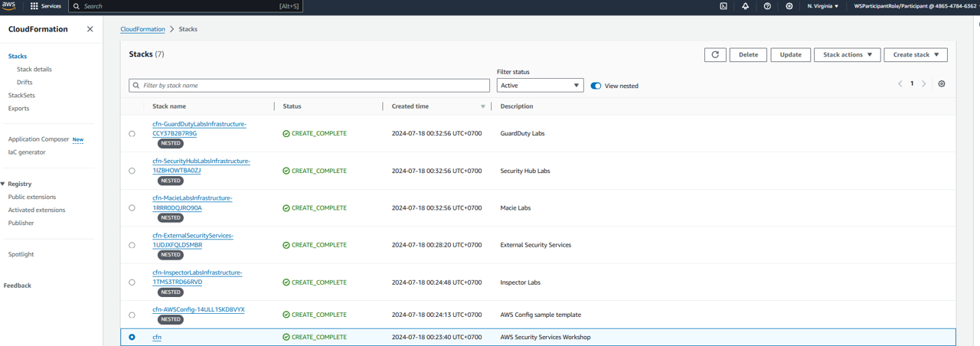Open StackSets in the sidebar
This screenshot has height=346, width=980.
tap(21, 95)
